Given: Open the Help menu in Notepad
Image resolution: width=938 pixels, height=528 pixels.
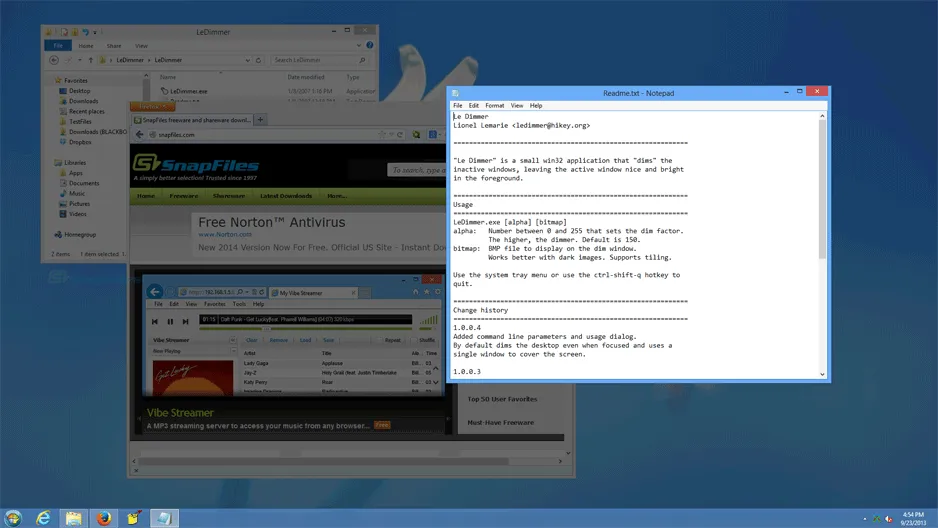Looking at the screenshot, I should coord(536,105).
